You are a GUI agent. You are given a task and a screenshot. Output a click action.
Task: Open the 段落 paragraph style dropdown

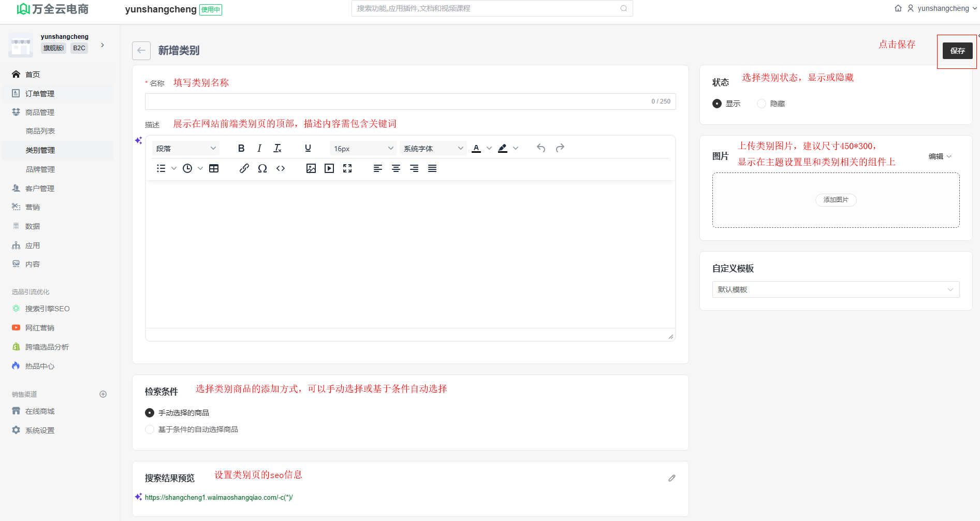coord(186,149)
